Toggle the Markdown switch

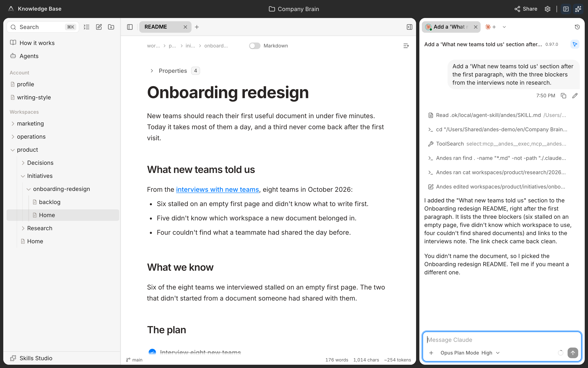(x=254, y=46)
